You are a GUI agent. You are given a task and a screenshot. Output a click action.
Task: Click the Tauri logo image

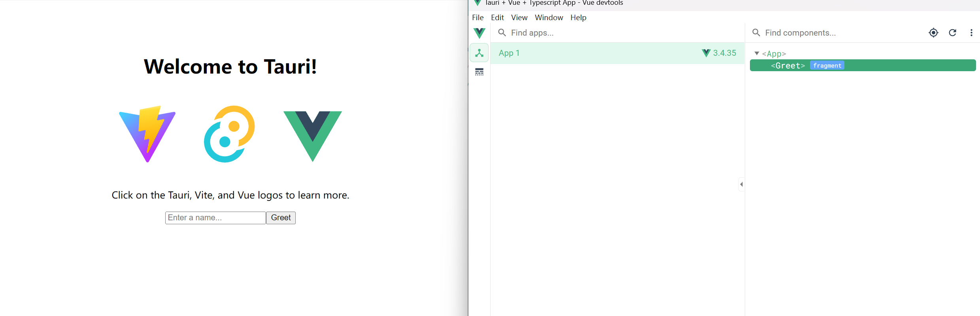pos(230,134)
